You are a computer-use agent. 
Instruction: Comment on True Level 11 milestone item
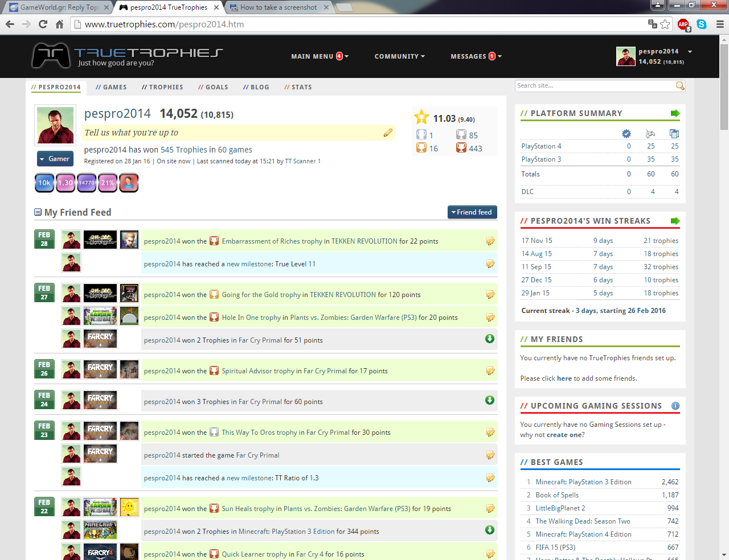[490, 264]
